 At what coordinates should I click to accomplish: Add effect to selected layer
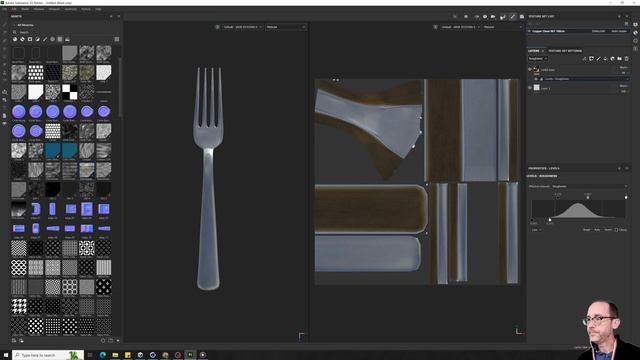click(x=584, y=59)
